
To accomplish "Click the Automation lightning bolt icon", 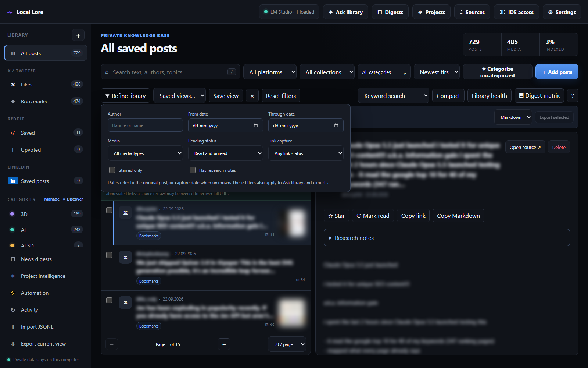I will pyautogui.click(x=13, y=293).
